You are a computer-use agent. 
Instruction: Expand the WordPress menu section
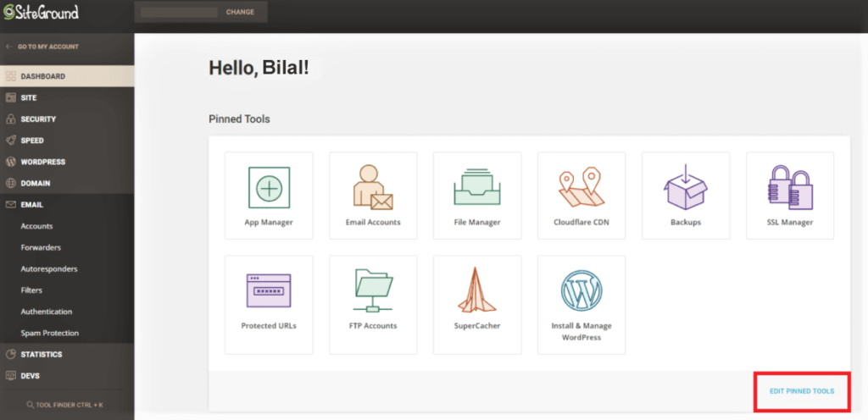tap(67, 162)
